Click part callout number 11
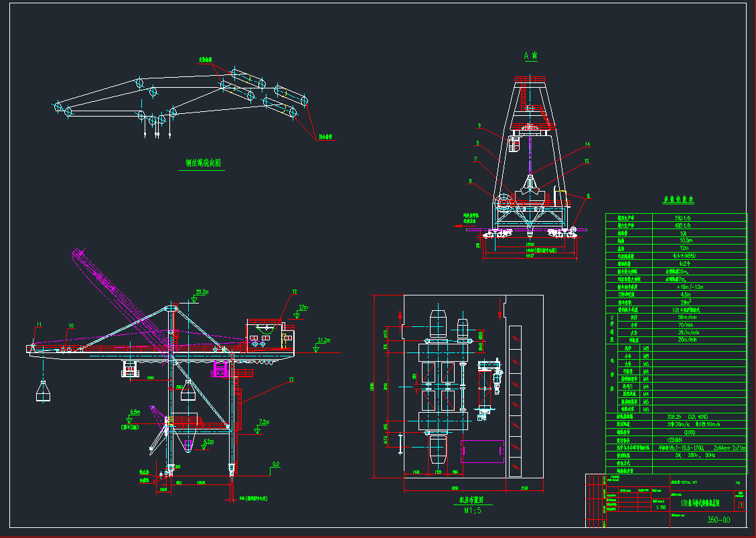The image size is (756, 538). click(x=39, y=324)
